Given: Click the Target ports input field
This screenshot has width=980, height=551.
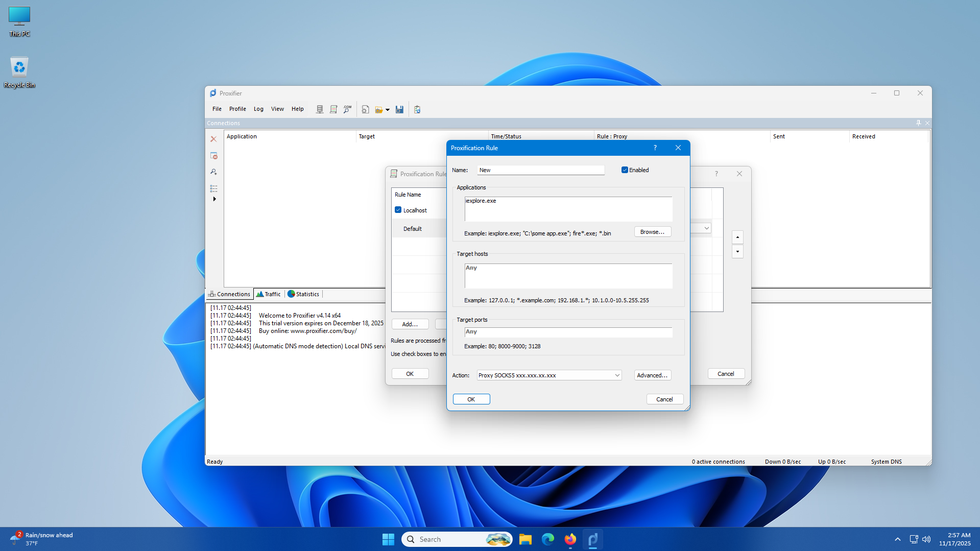Looking at the screenshot, I should point(568,332).
